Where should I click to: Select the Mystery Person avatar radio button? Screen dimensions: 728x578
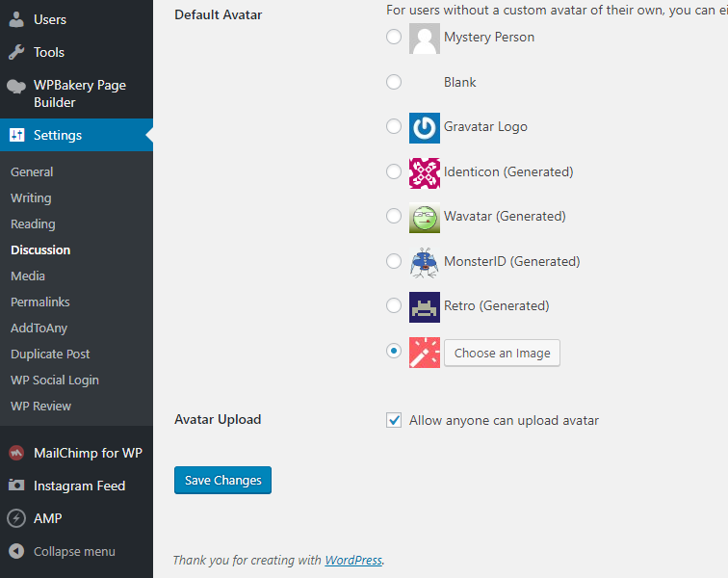pos(394,37)
